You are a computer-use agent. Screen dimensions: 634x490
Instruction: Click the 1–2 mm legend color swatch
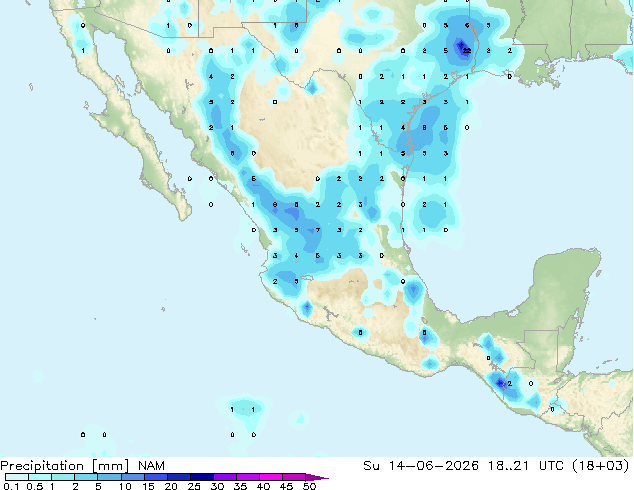[63, 477]
